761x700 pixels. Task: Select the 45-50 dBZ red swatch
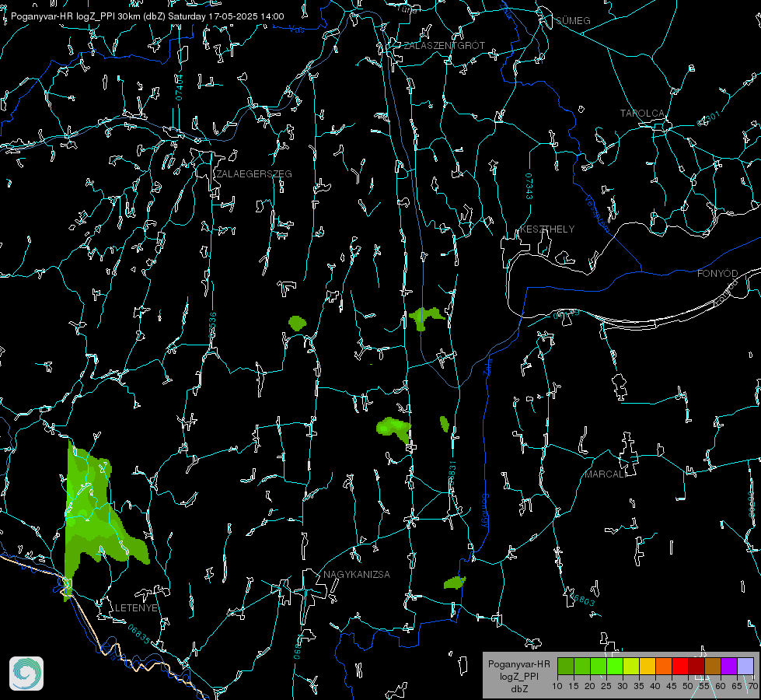click(x=680, y=666)
